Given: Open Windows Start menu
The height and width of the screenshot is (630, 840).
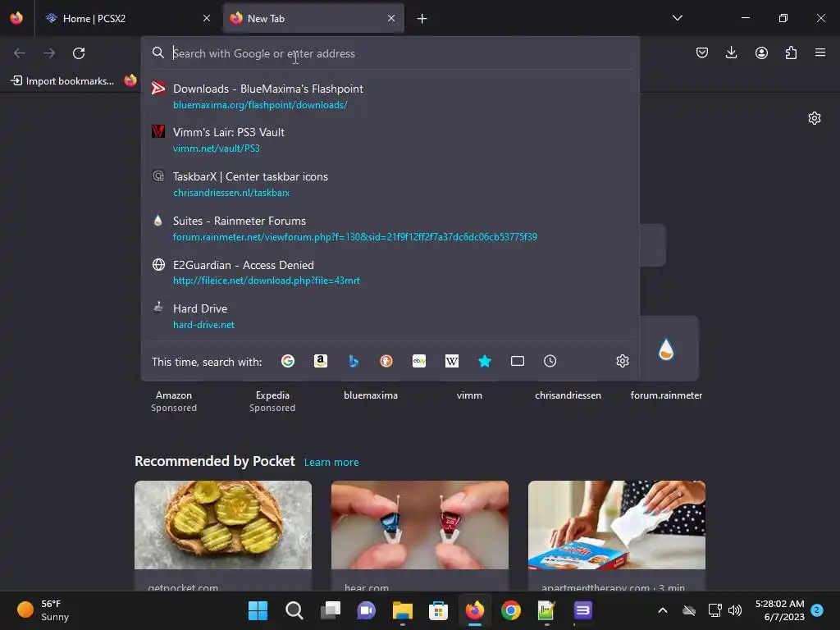Looking at the screenshot, I should click(258, 610).
